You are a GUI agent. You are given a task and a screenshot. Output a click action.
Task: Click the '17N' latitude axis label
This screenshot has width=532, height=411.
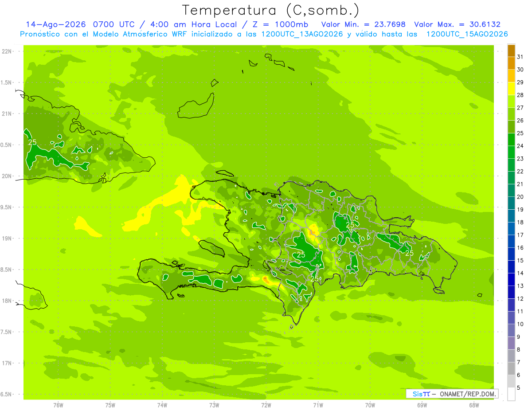pos(7,363)
